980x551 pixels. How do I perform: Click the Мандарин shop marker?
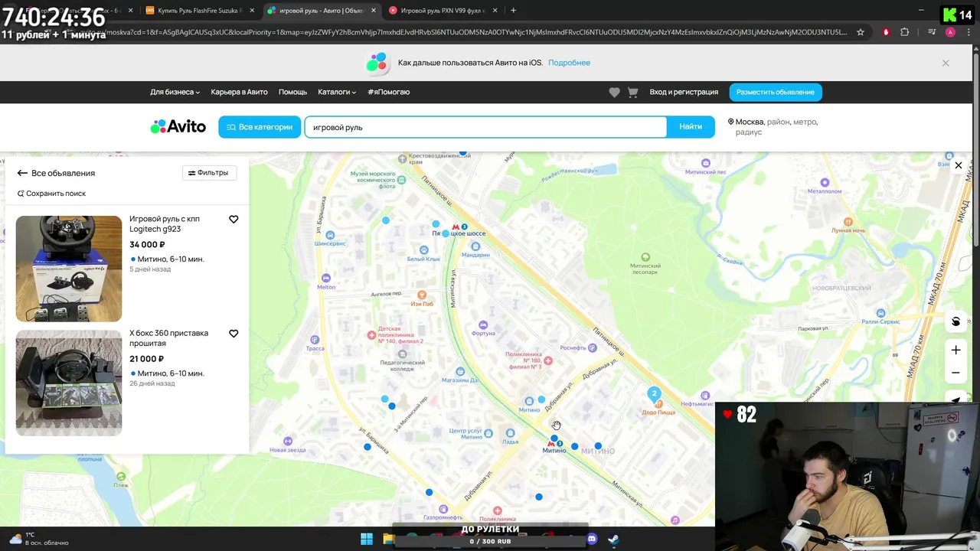tap(475, 246)
